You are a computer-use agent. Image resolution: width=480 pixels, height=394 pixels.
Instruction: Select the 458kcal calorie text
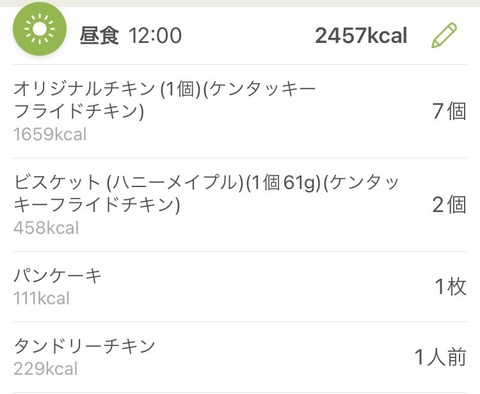click(46, 228)
